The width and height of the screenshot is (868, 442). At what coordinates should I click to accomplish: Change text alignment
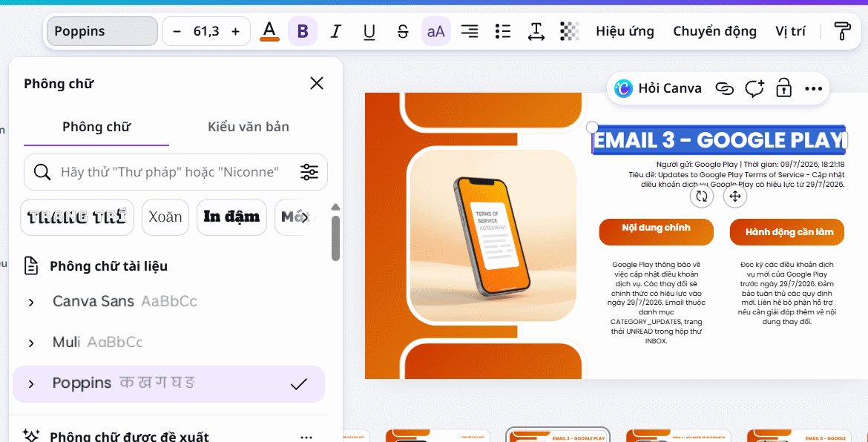coord(470,31)
